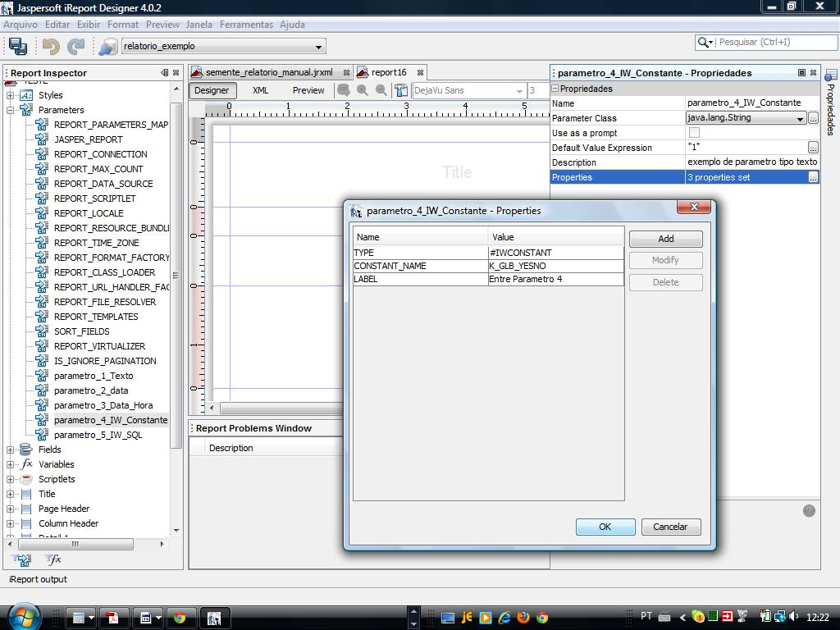Click the Add button in Properties dialog

click(666, 239)
